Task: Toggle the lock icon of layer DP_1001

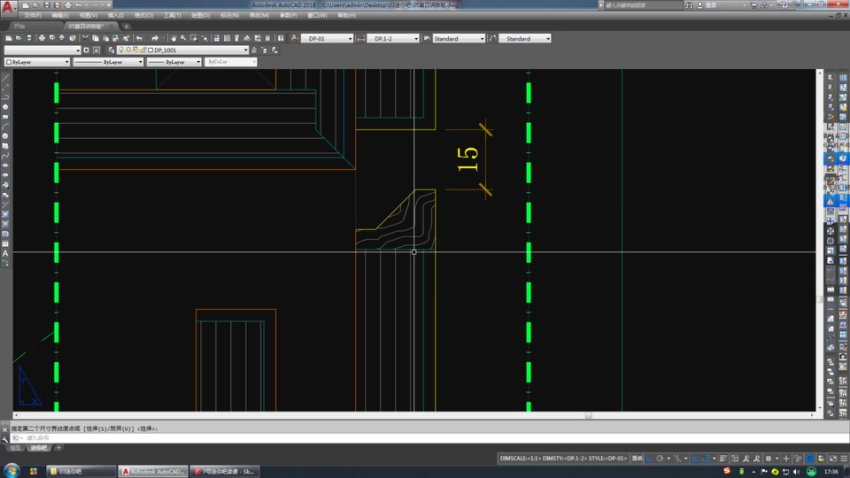Action: (138, 50)
